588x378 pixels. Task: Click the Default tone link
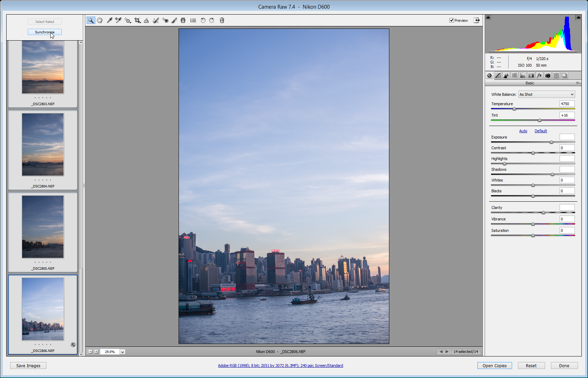coord(541,131)
